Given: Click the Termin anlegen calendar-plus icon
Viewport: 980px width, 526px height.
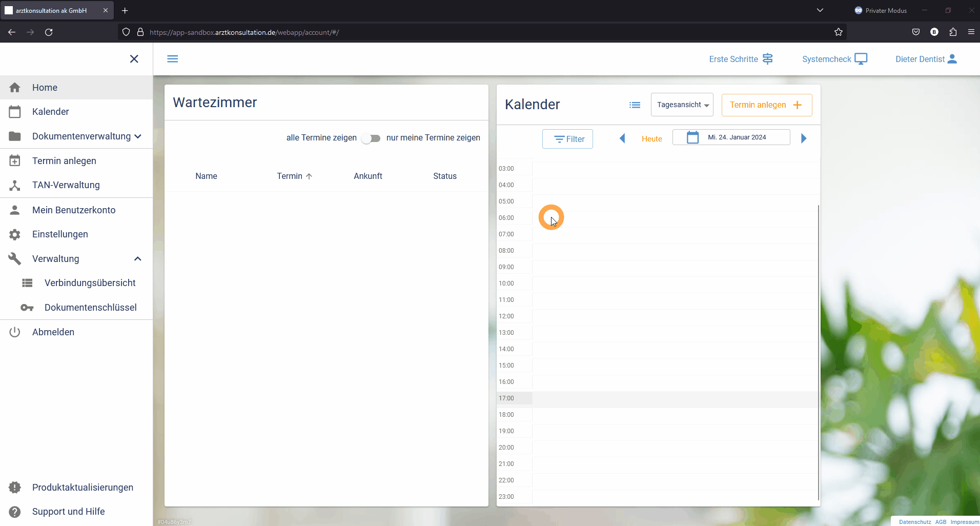Looking at the screenshot, I should (x=15, y=160).
